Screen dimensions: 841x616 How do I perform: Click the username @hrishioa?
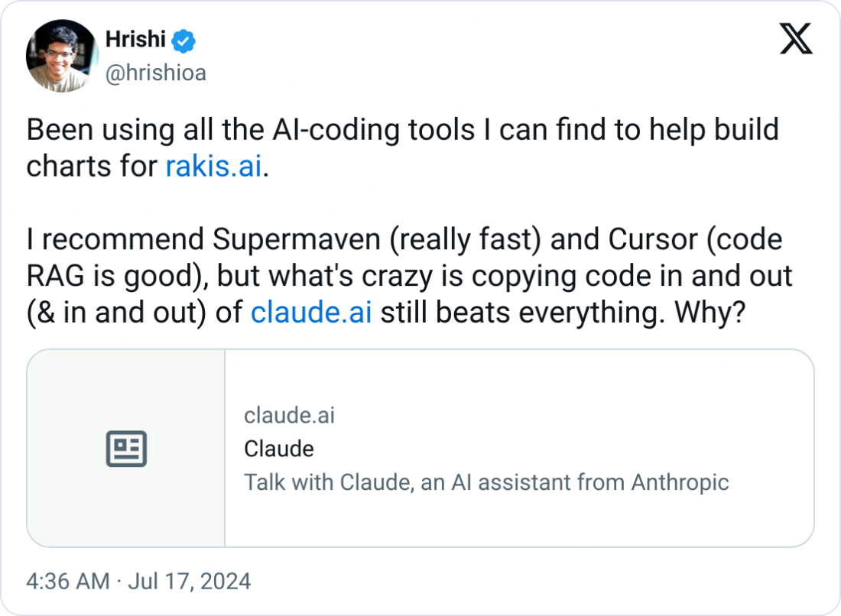pos(154,73)
